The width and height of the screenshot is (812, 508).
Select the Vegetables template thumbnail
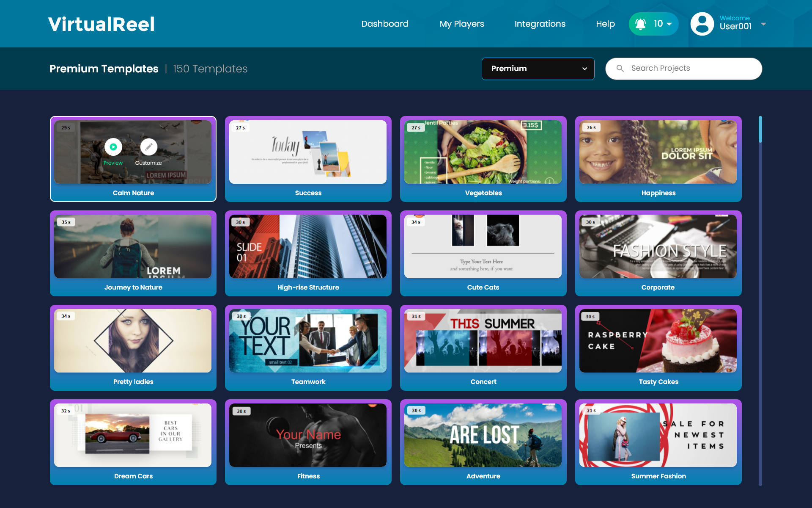pyautogui.click(x=483, y=152)
